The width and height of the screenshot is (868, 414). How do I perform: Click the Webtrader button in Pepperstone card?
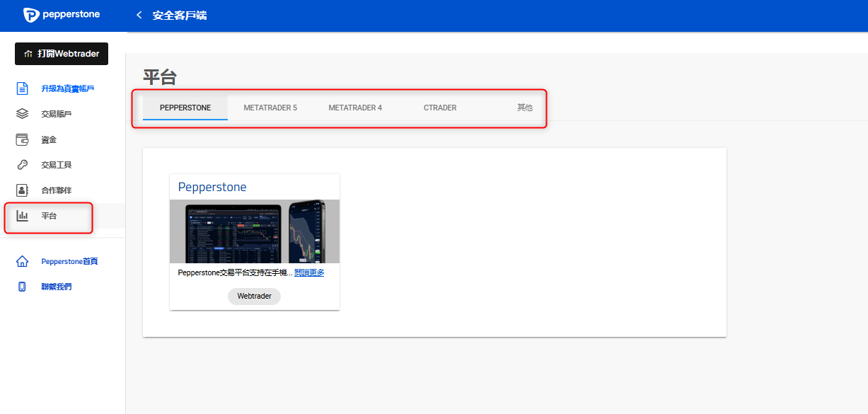pos(254,297)
